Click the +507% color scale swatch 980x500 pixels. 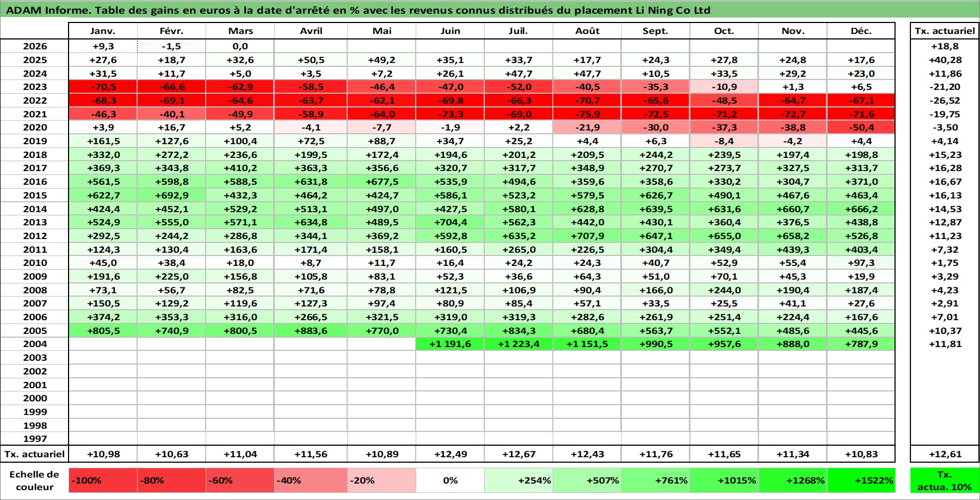587,480
